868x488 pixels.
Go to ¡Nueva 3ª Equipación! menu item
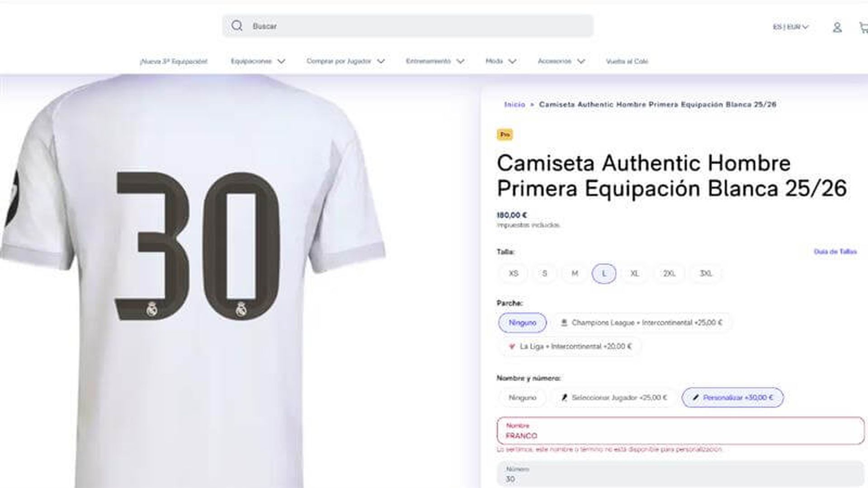(x=174, y=61)
